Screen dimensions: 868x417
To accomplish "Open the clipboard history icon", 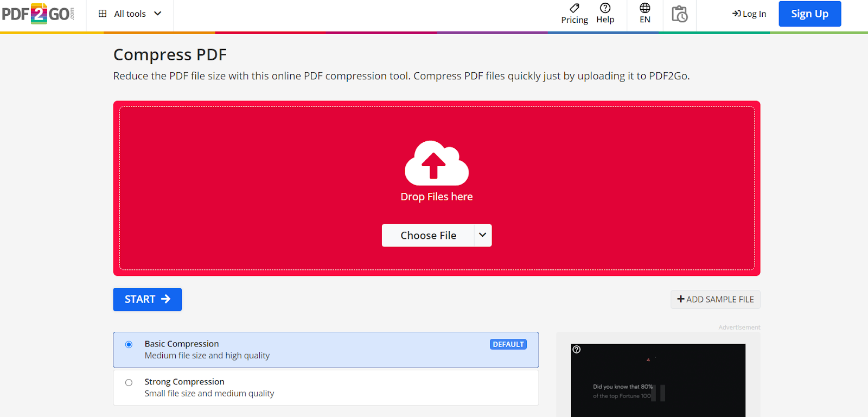I will [680, 14].
